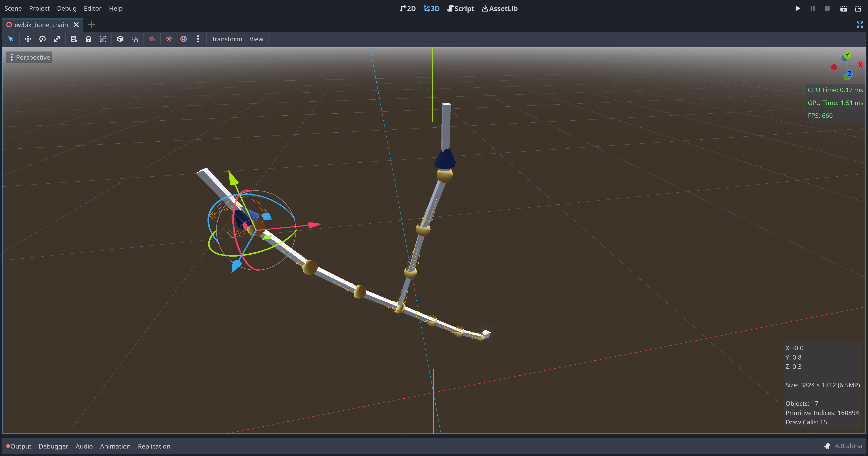Open the Help menu

(x=116, y=8)
